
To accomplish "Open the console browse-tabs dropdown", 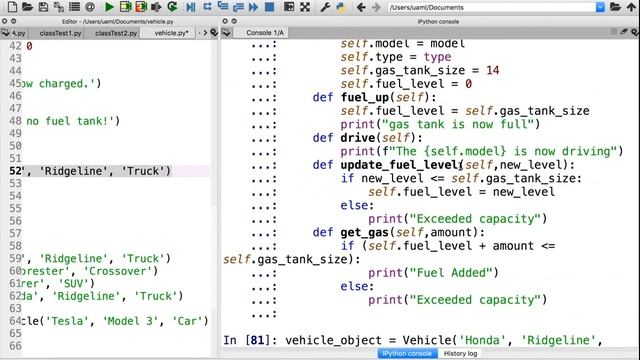I will [x=227, y=33].
